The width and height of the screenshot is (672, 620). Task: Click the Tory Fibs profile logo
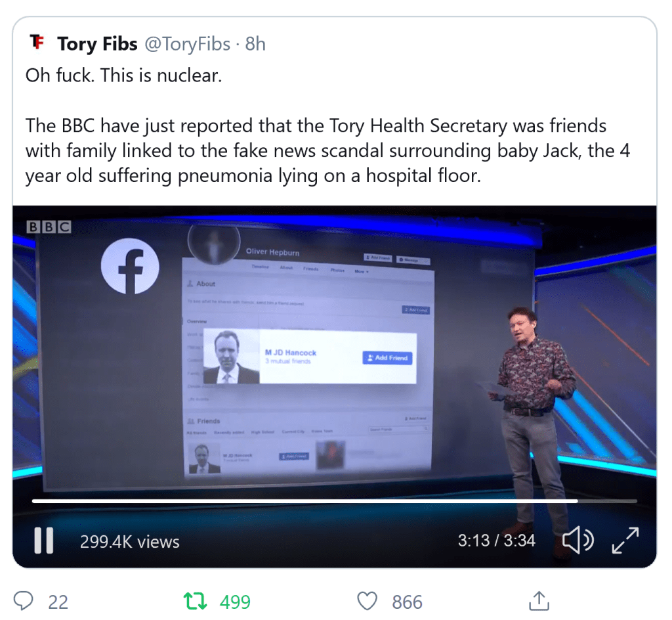pyautogui.click(x=37, y=43)
